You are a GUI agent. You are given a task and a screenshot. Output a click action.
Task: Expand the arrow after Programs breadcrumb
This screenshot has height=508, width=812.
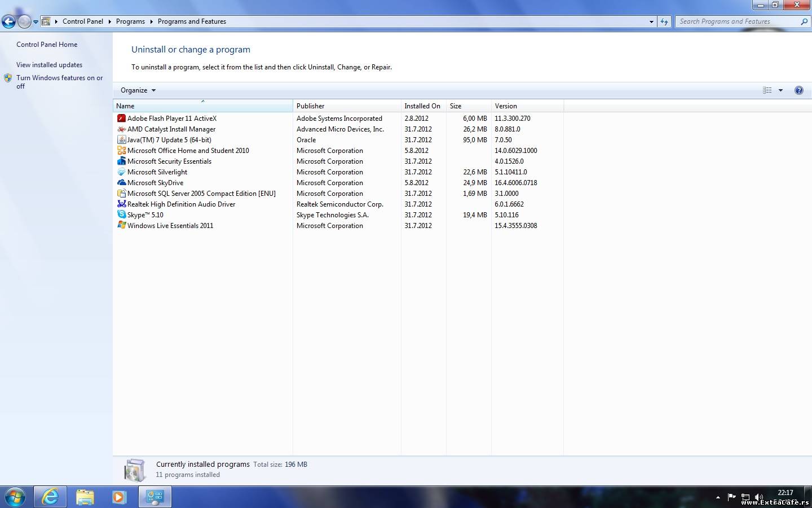[x=151, y=21]
